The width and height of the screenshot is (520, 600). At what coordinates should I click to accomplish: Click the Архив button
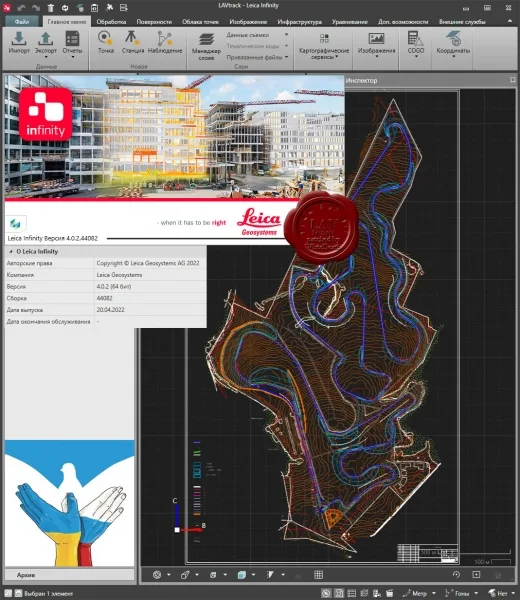[70, 575]
